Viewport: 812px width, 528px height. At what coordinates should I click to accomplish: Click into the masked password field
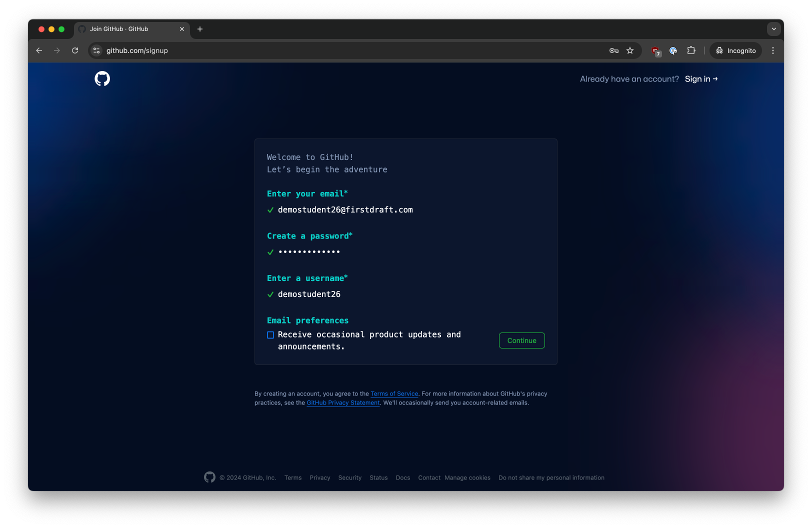309,252
